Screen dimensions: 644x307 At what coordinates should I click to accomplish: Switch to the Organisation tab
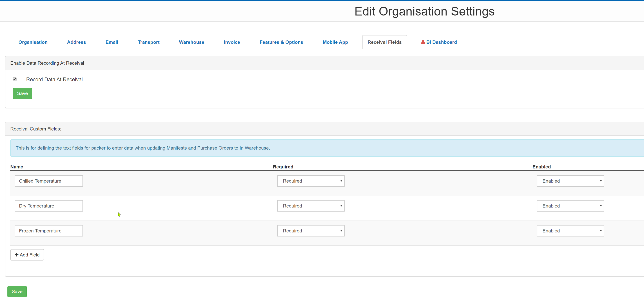tap(33, 42)
